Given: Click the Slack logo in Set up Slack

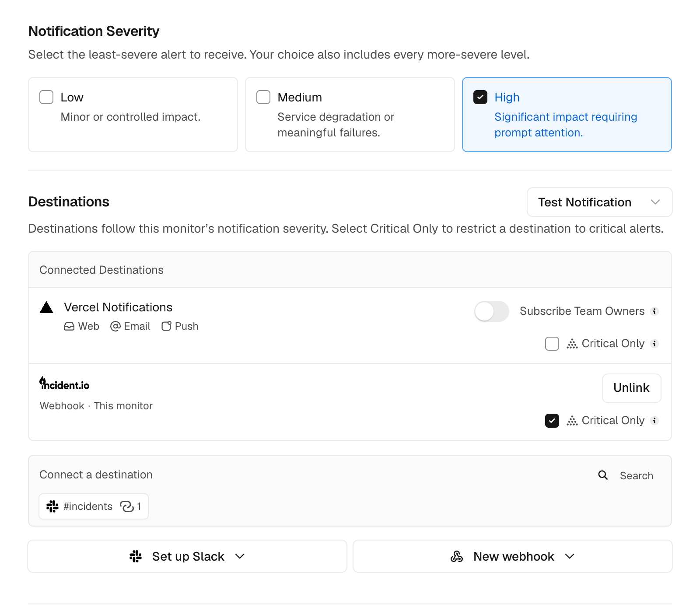Looking at the screenshot, I should tap(136, 556).
